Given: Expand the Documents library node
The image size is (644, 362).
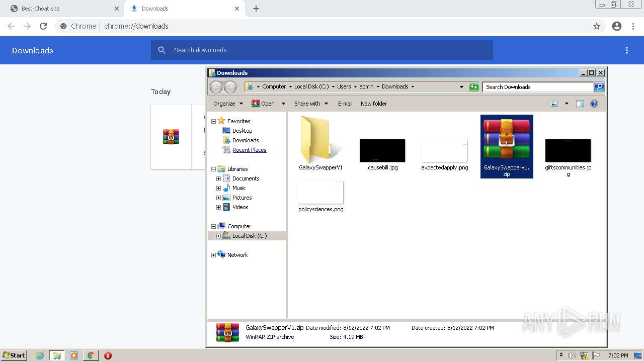Looking at the screenshot, I should pos(218,178).
